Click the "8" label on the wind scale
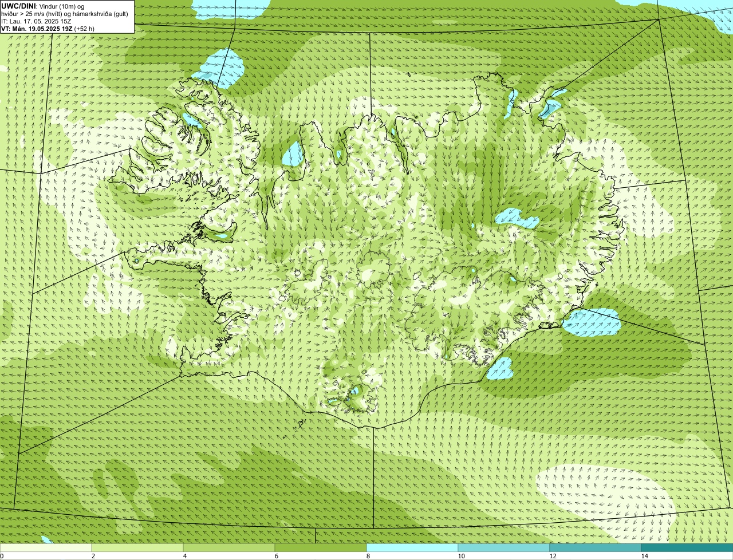Screen dimensions: 733x560 (x=368, y=556)
